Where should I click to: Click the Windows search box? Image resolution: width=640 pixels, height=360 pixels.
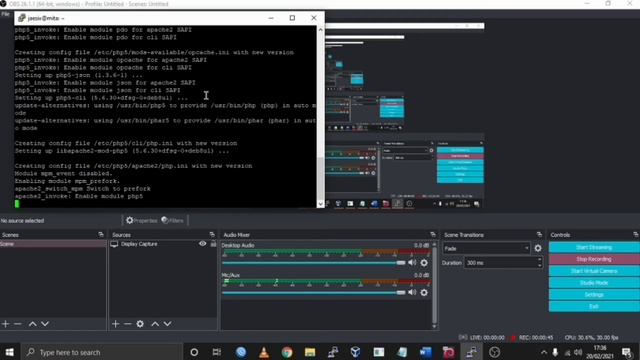[x=100, y=352]
